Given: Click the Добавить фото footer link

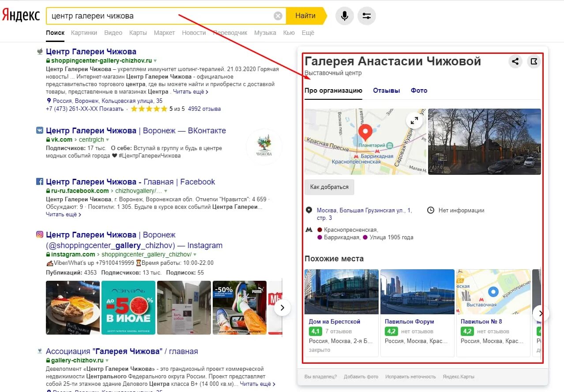Looking at the screenshot, I should [361, 377].
